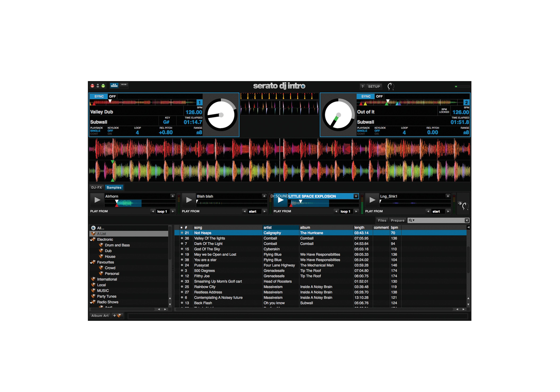This screenshot has height=392, width=560.
Task: Open the search field dropdown arrow
Action: [x=413, y=220]
